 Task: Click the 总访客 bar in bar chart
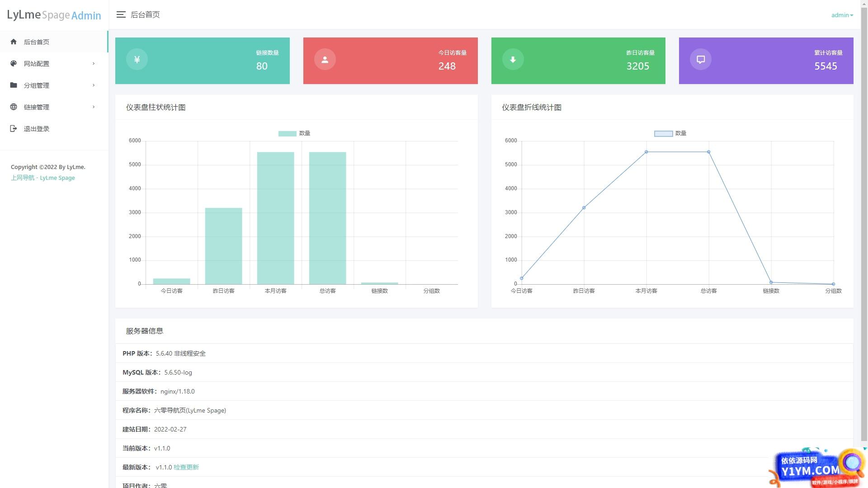(x=327, y=218)
